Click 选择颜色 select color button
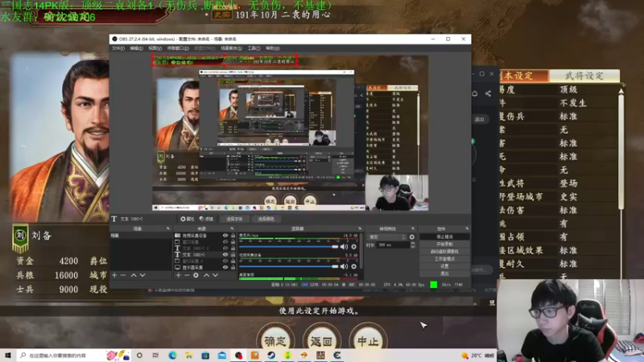Screen dimensions: 644x362 266,219
